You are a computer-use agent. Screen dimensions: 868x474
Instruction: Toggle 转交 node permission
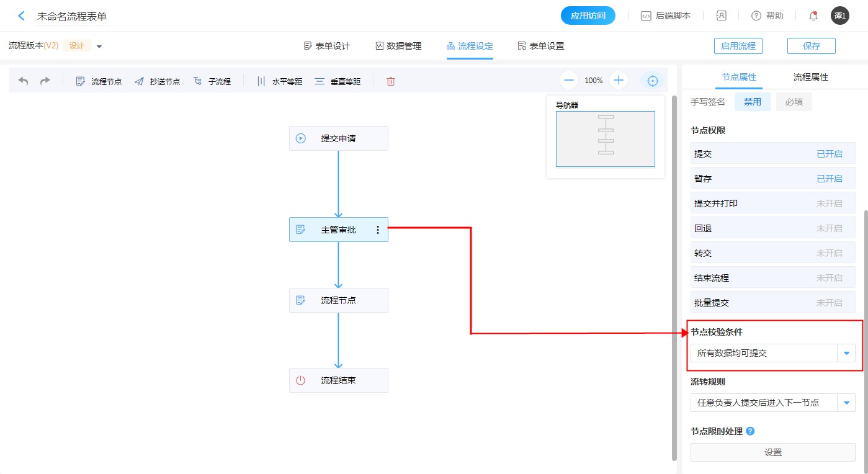click(x=829, y=253)
